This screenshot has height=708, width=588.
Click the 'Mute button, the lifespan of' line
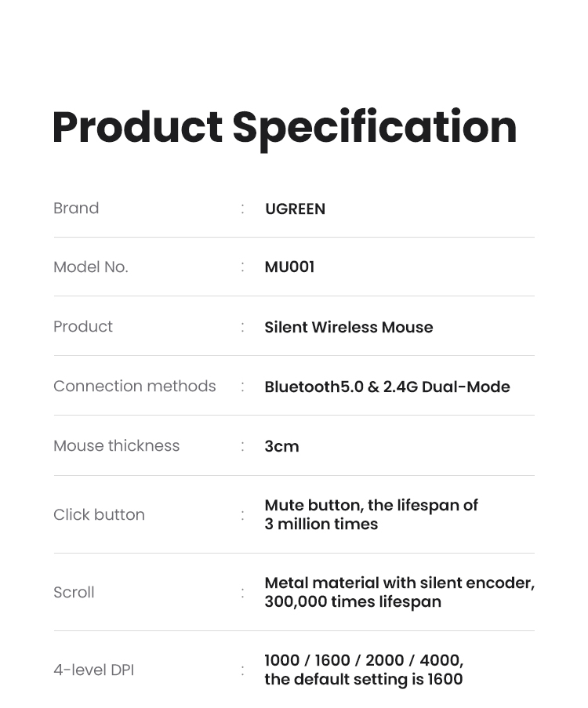click(371, 506)
